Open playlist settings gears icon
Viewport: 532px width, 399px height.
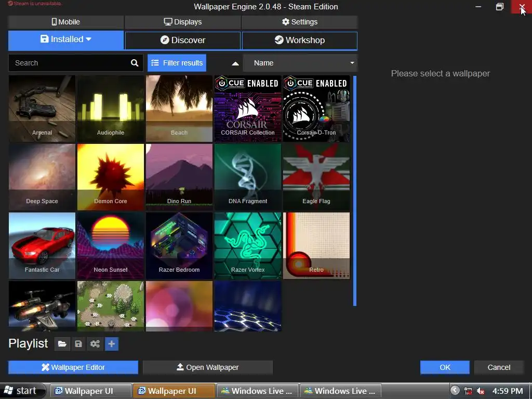click(95, 344)
